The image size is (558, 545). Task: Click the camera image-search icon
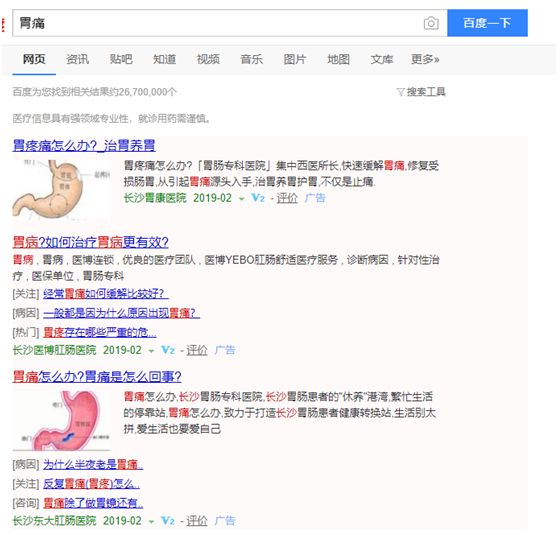pos(431,23)
